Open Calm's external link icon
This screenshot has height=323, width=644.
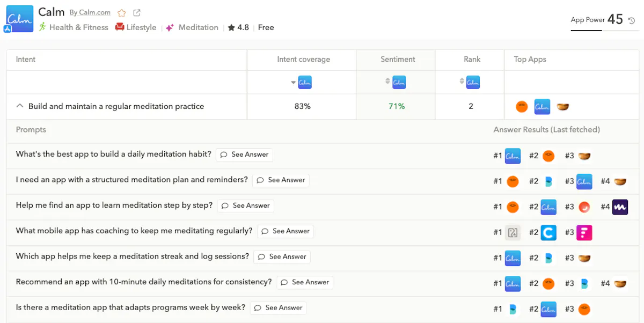click(x=137, y=13)
